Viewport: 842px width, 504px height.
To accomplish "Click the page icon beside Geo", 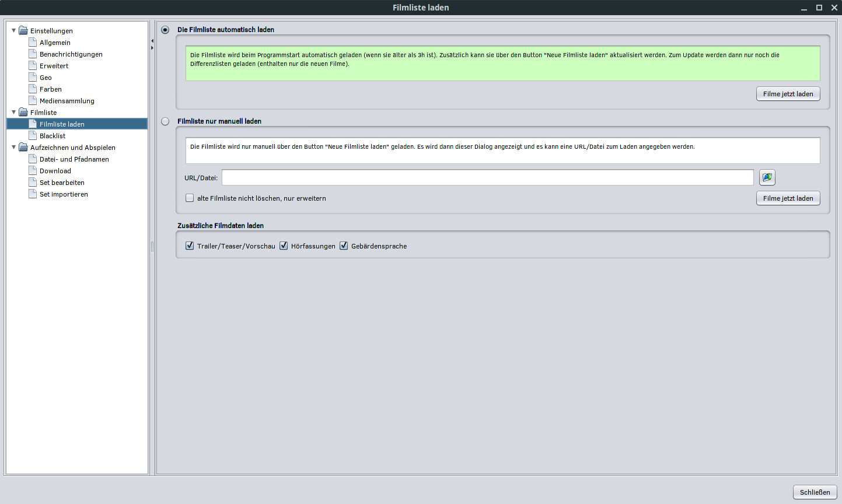I will tap(33, 78).
